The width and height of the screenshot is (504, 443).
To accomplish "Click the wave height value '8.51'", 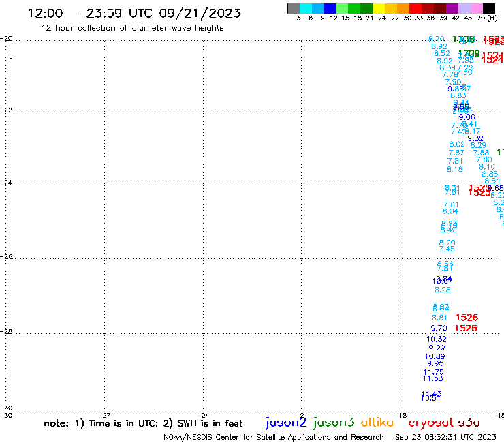I will pos(492,181).
